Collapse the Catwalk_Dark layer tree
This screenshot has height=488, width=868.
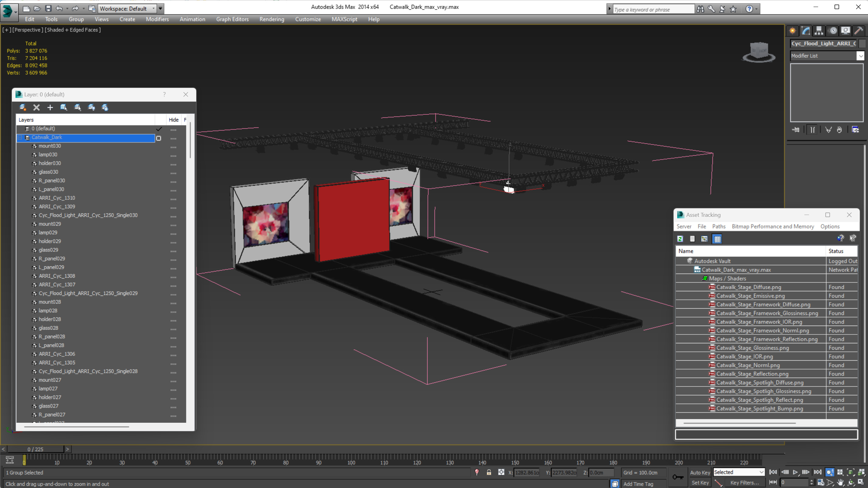click(20, 137)
